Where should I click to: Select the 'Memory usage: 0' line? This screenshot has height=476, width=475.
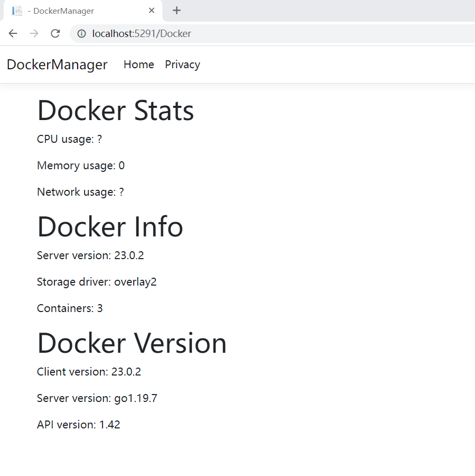(x=81, y=166)
